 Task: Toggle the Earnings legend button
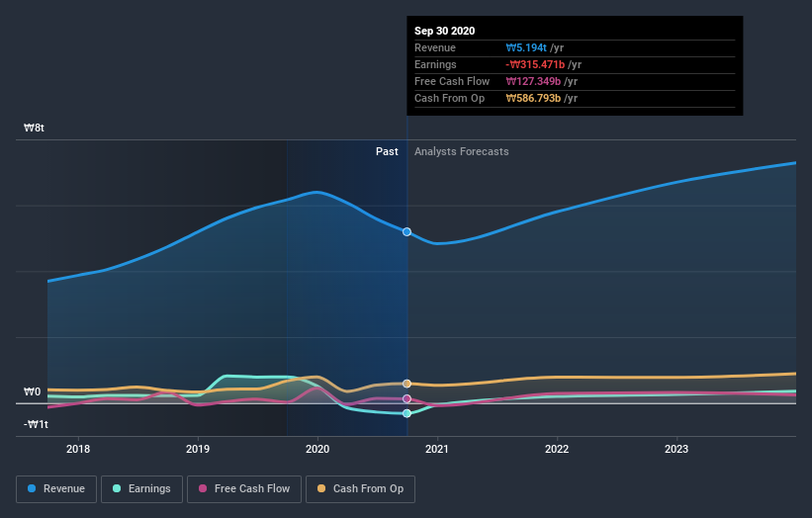141,489
